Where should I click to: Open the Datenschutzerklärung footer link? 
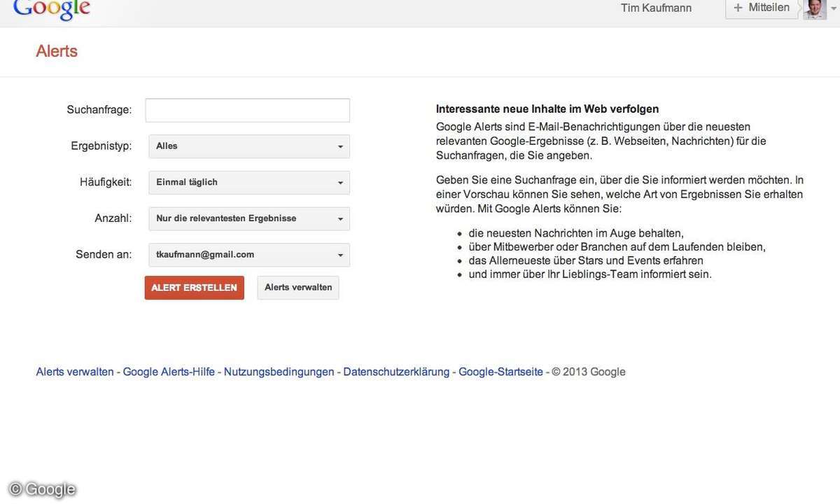point(396,372)
